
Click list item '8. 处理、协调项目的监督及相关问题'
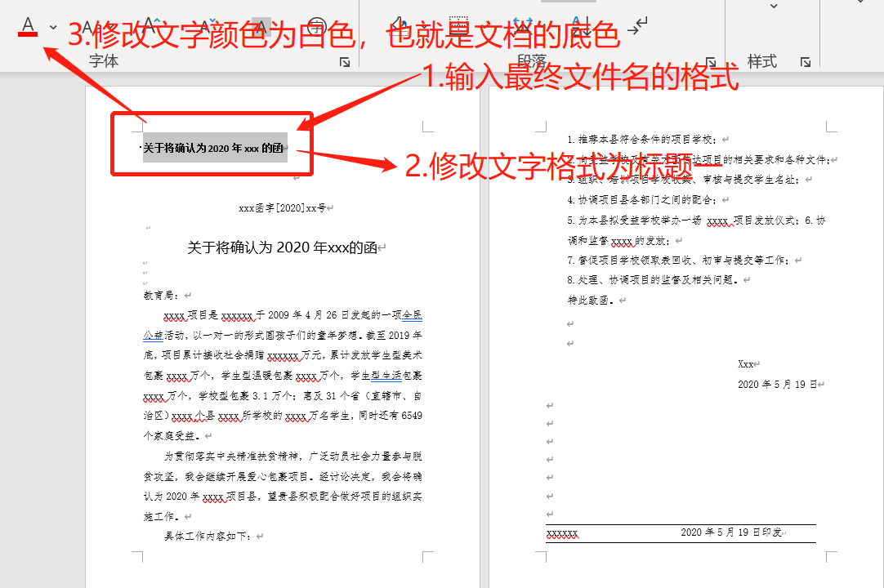click(x=653, y=279)
